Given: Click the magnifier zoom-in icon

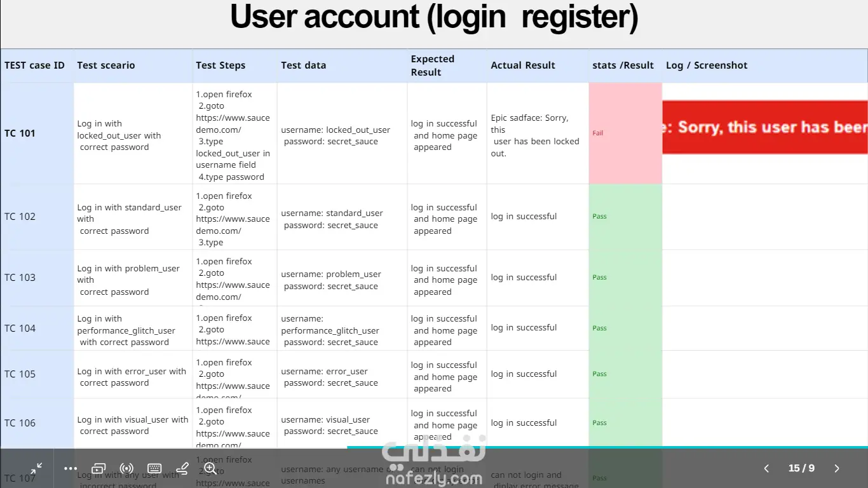Looking at the screenshot, I should pyautogui.click(x=210, y=468).
